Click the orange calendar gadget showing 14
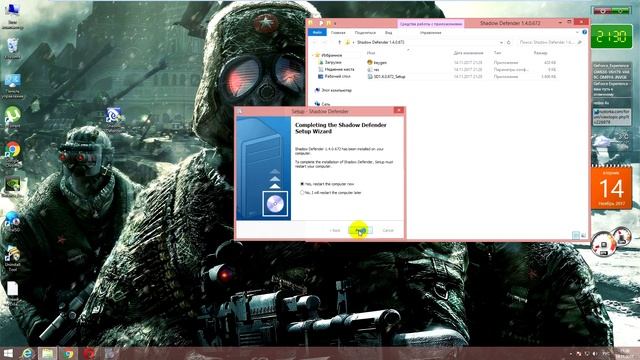The height and width of the screenshot is (360, 640). pos(611,188)
